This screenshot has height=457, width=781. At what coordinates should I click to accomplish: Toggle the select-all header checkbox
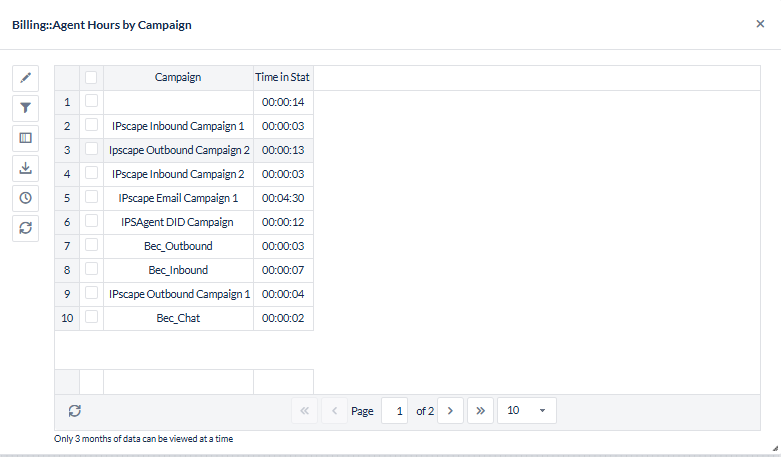click(91, 77)
